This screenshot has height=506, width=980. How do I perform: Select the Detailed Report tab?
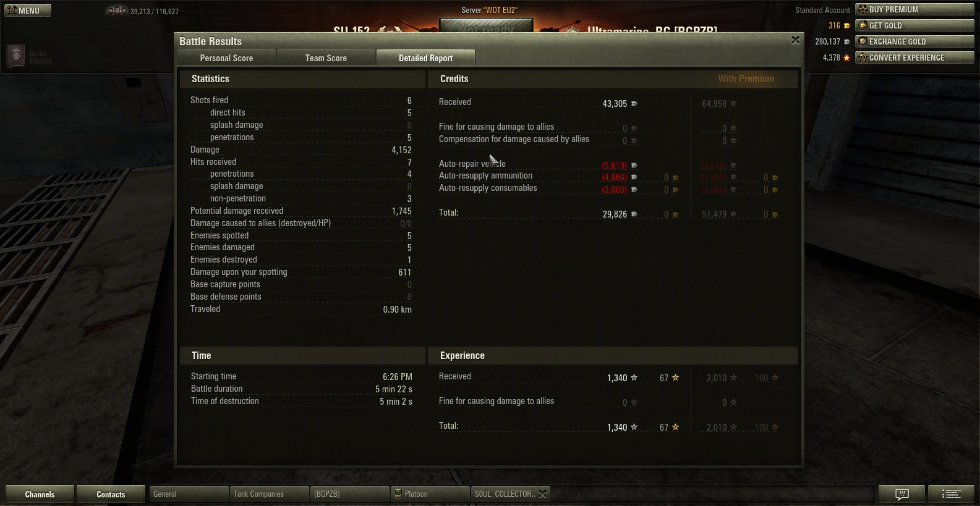coord(425,57)
